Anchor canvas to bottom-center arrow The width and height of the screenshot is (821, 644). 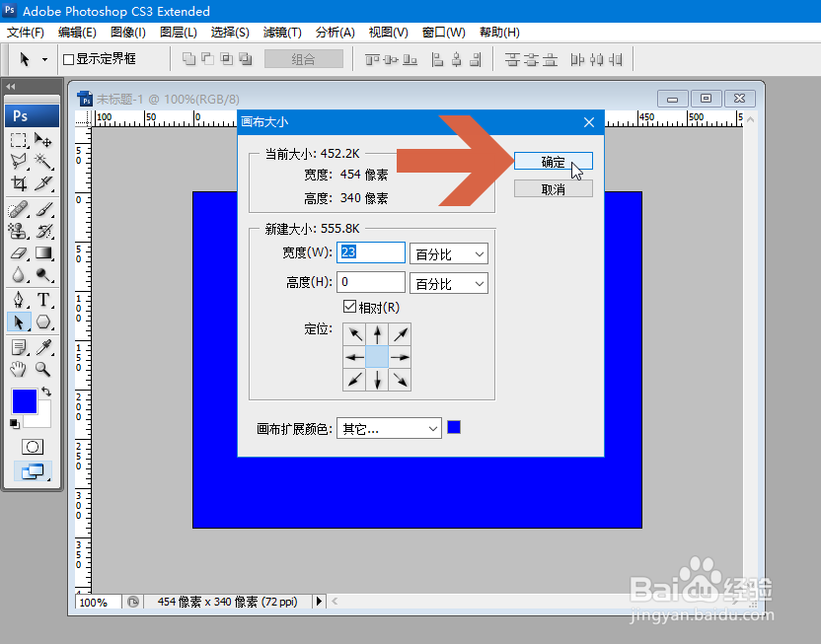pyautogui.click(x=377, y=380)
